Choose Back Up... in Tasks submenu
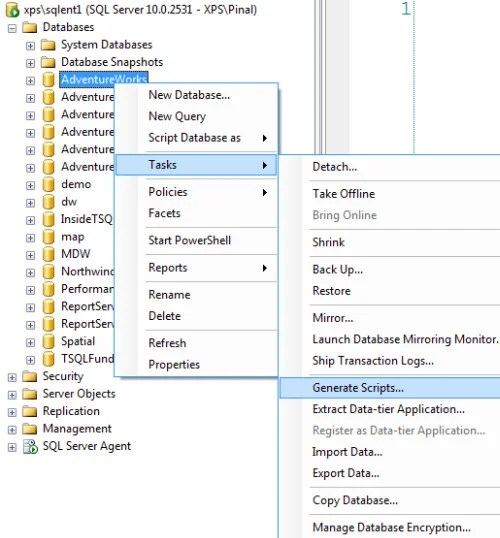 [x=390, y=270]
